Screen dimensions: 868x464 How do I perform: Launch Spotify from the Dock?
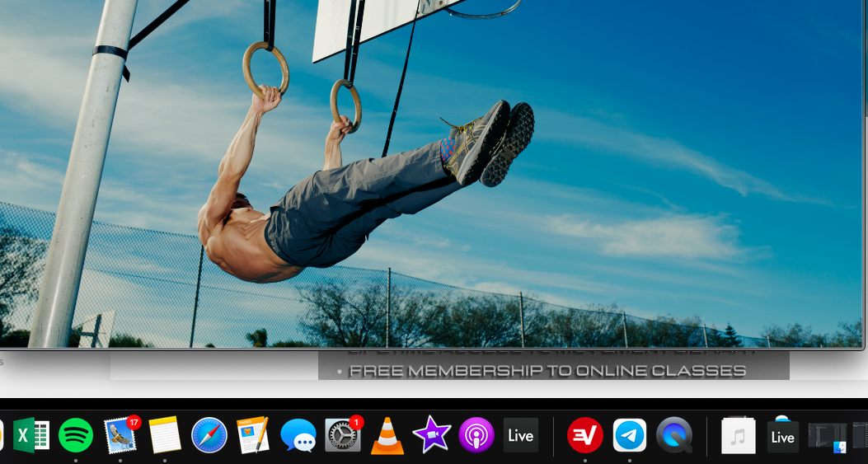tap(76, 435)
